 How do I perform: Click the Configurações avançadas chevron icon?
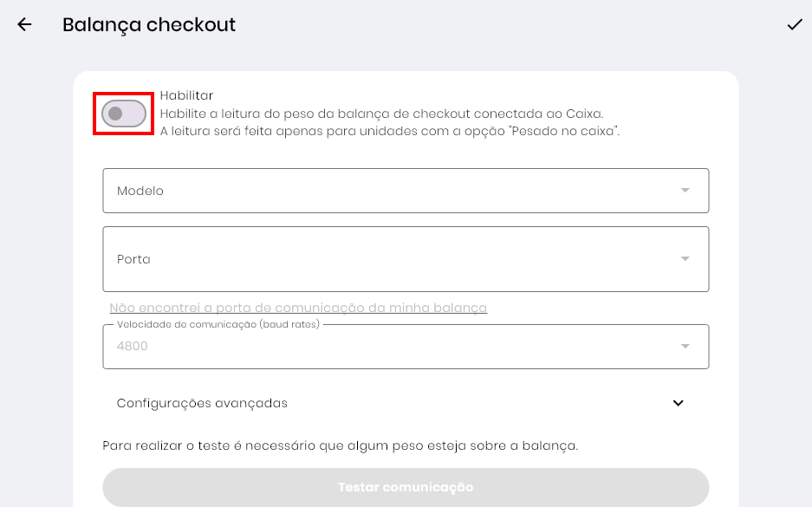point(678,403)
